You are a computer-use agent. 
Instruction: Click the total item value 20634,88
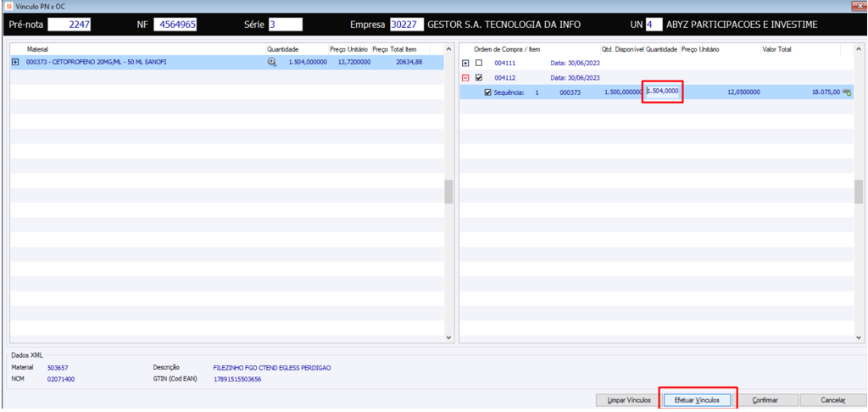click(x=409, y=62)
